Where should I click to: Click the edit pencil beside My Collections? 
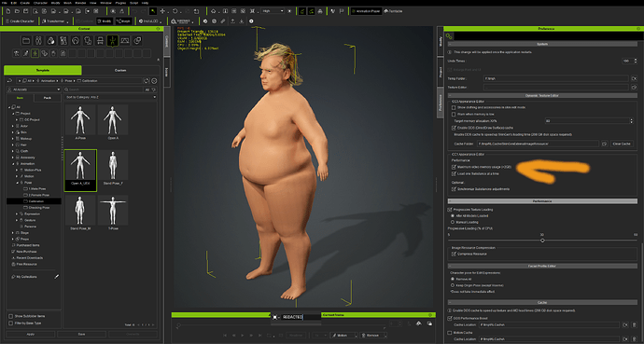tap(57, 277)
